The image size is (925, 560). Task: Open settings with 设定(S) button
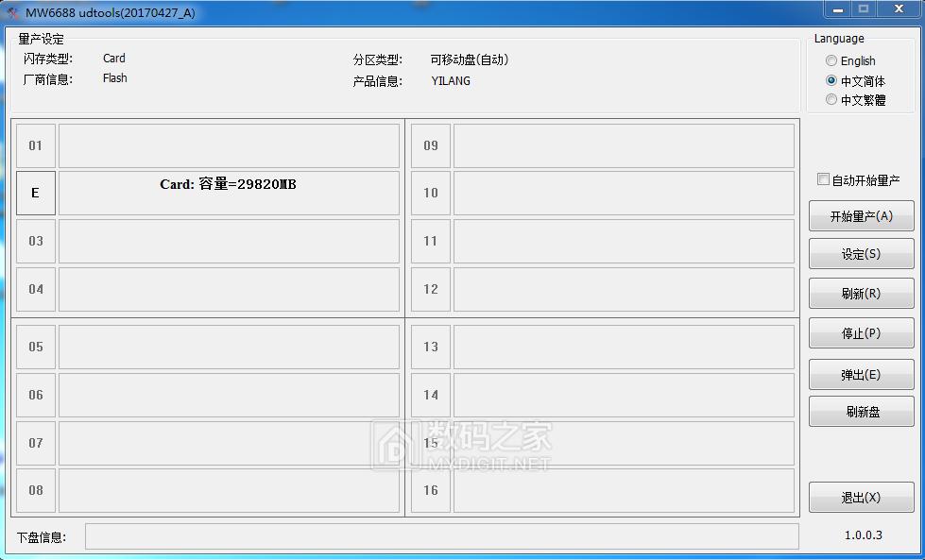tap(861, 254)
